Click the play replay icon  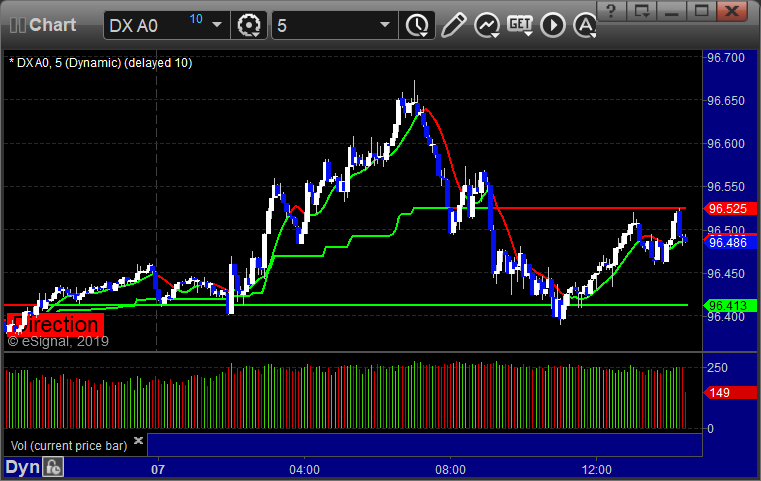553,25
